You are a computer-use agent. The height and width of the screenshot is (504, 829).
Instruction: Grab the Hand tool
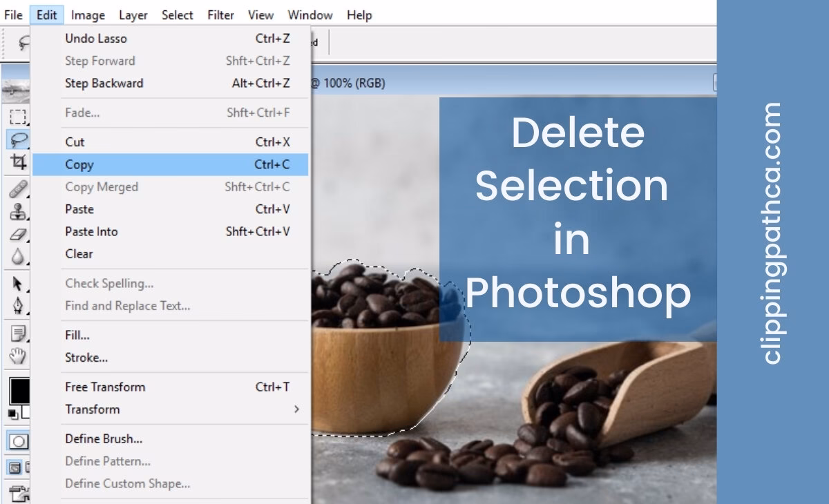click(15, 351)
